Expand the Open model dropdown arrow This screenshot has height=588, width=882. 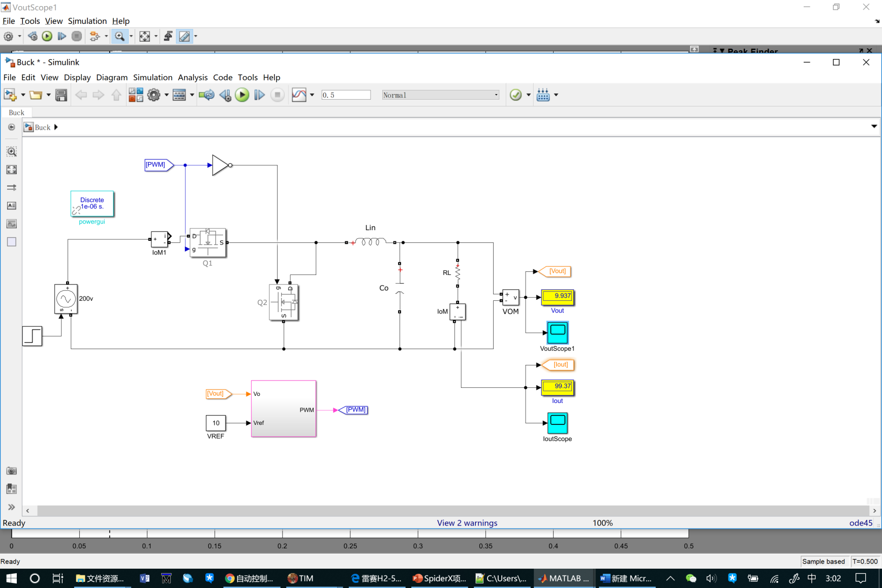click(x=48, y=95)
